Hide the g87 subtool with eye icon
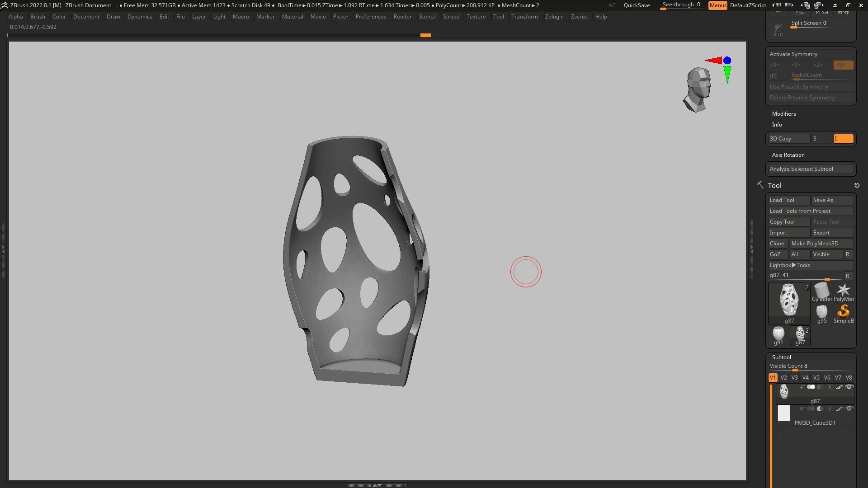This screenshot has height=488, width=868. (x=849, y=387)
